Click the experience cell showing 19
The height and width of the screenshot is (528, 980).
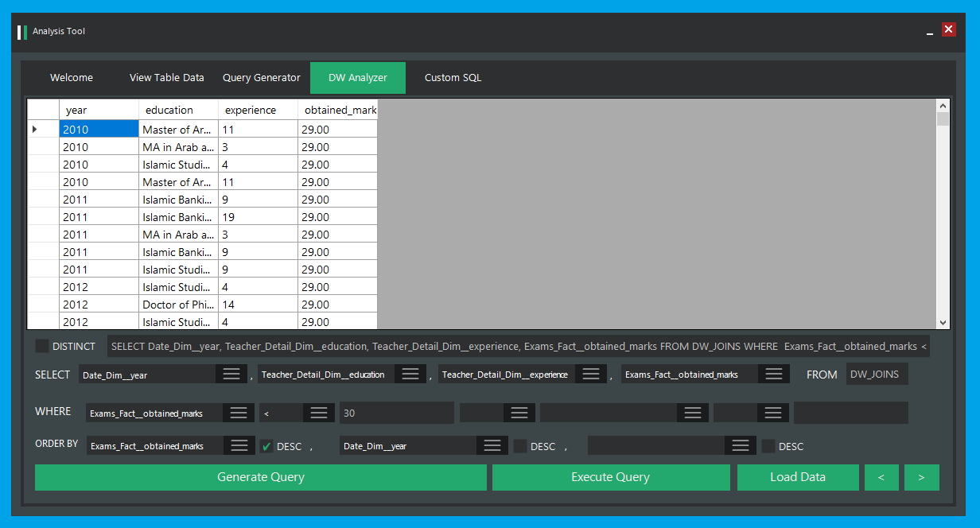point(259,216)
